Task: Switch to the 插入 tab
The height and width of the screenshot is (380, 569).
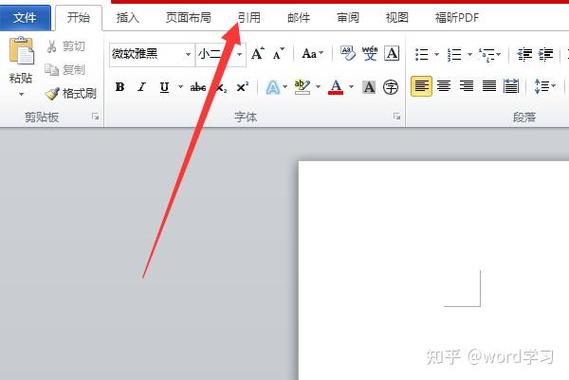Action: click(x=127, y=17)
